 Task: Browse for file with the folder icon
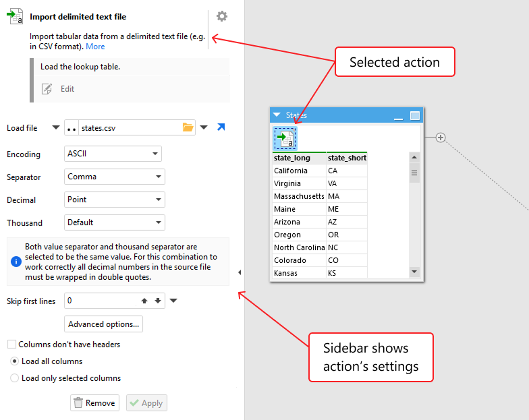click(188, 127)
